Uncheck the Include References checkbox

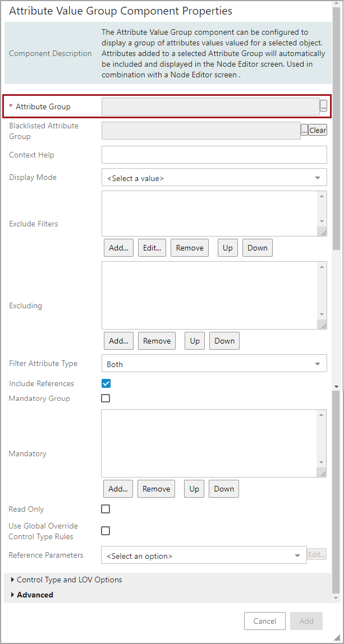click(105, 383)
